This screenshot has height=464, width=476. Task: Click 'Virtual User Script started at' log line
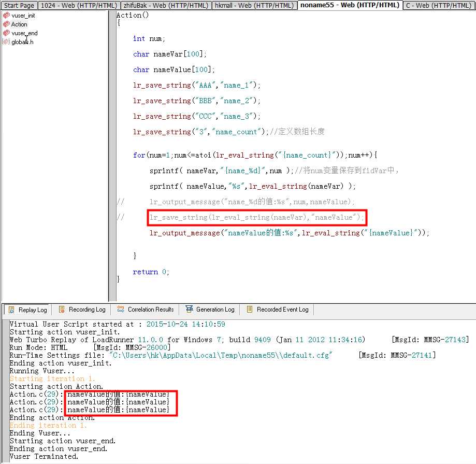(x=118, y=324)
